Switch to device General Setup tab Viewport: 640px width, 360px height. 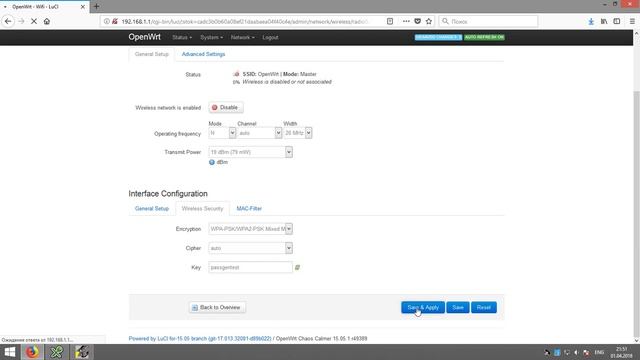(x=151, y=54)
